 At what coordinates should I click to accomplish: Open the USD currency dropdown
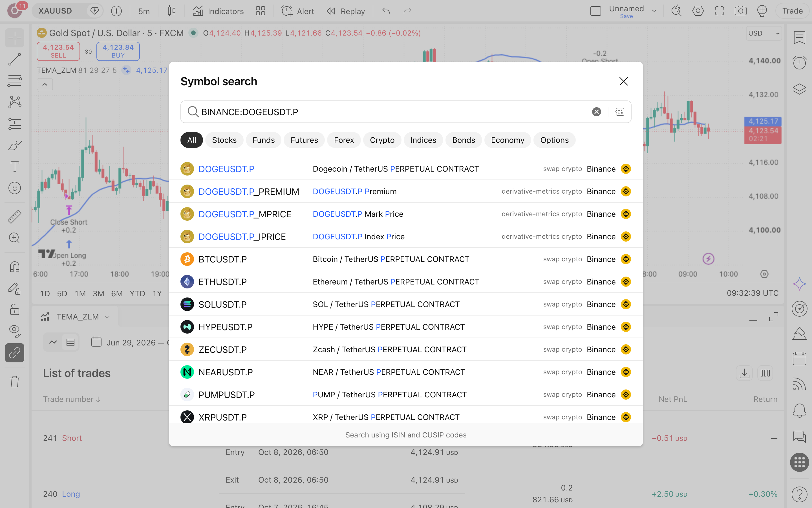(764, 33)
